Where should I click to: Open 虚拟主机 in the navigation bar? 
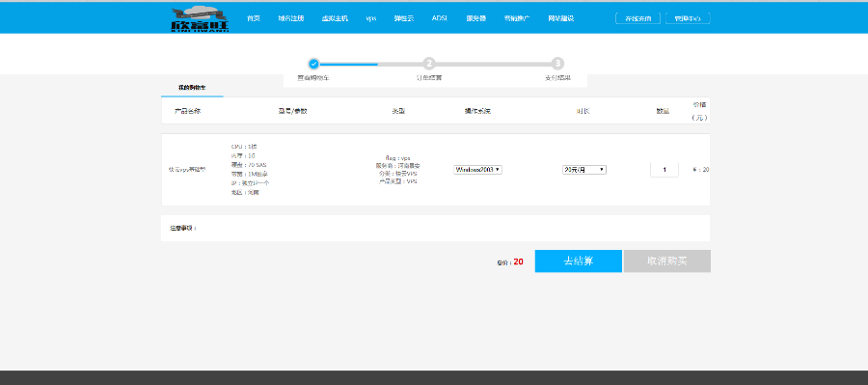pyautogui.click(x=335, y=18)
